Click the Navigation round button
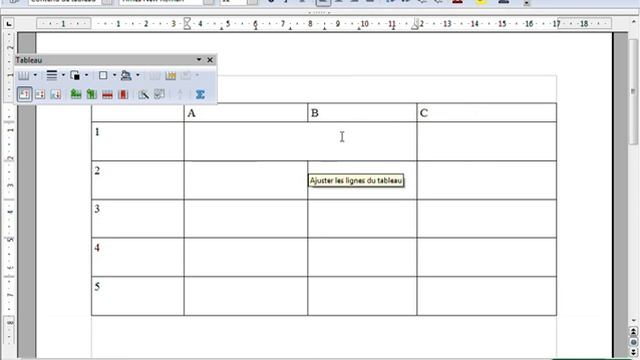640x360 pixels. pyautogui.click(x=633, y=342)
